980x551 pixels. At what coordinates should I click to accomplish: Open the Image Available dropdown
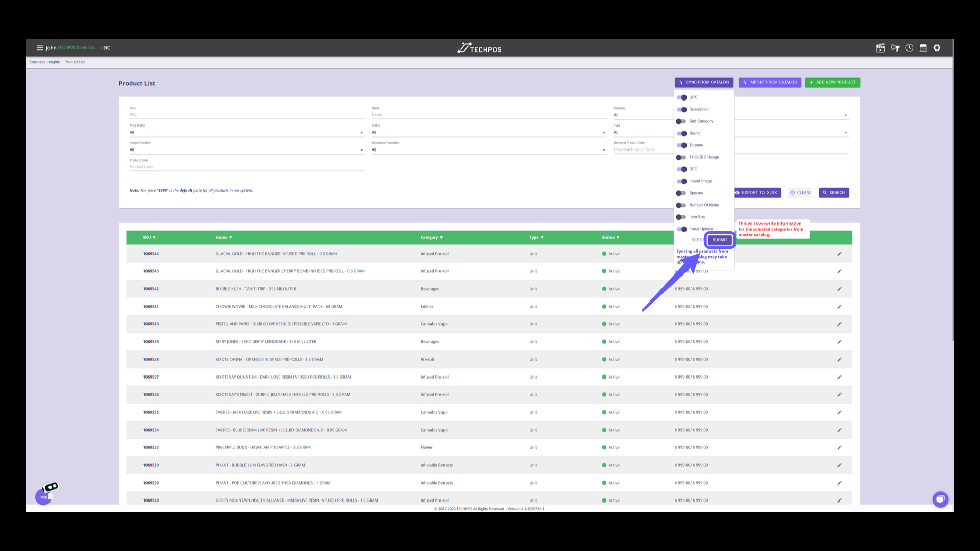(247, 150)
